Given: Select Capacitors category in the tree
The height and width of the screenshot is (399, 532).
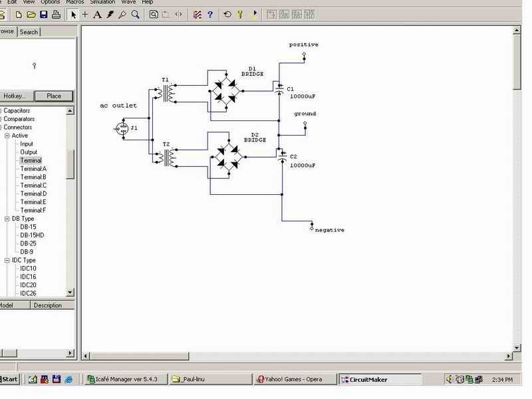Looking at the screenshot, I should (17, 110).
